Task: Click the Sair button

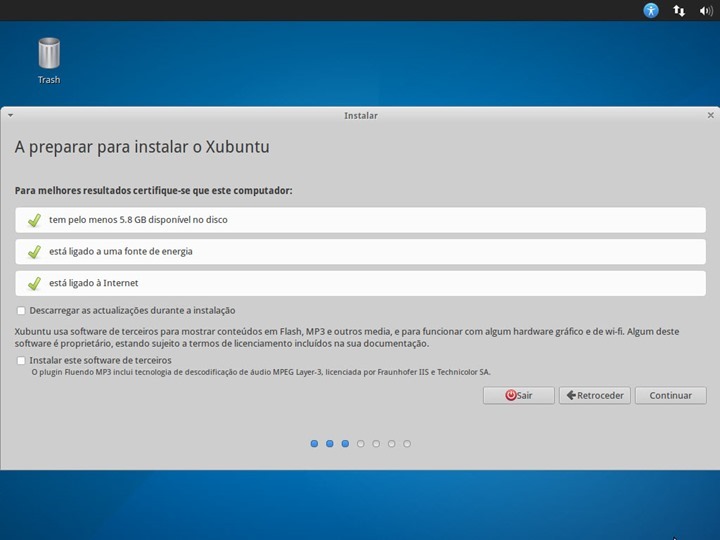Action: [x=518, y=395]
